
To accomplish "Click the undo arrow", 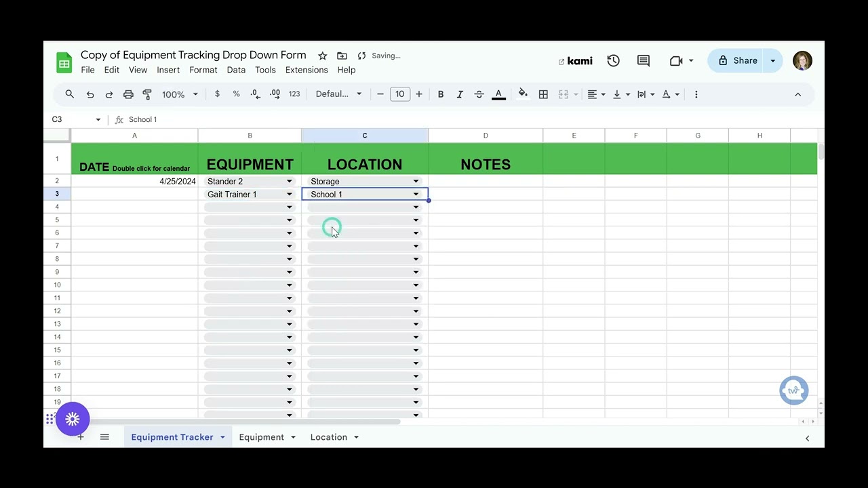I will [90, 94].
